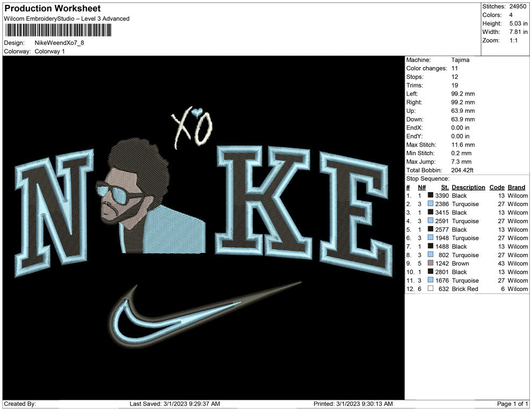Viewport: 532px width, 409px height.
Task: Click the Up value '63.9 mm'
Action: (x=463, y=111)
